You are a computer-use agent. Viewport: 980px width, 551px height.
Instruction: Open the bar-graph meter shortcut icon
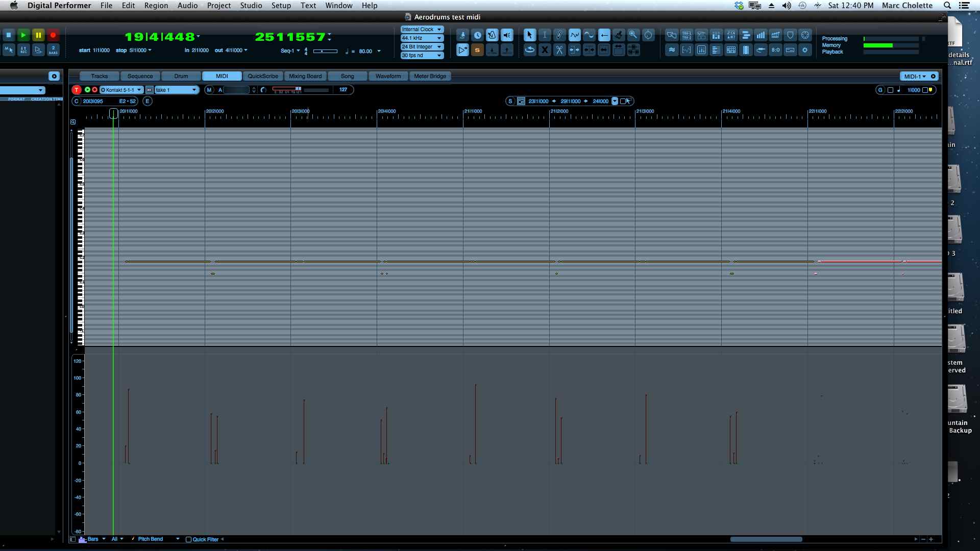761,35
